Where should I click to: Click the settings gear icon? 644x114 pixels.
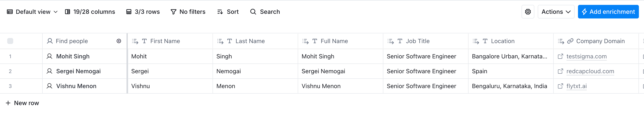coord(528,12)
